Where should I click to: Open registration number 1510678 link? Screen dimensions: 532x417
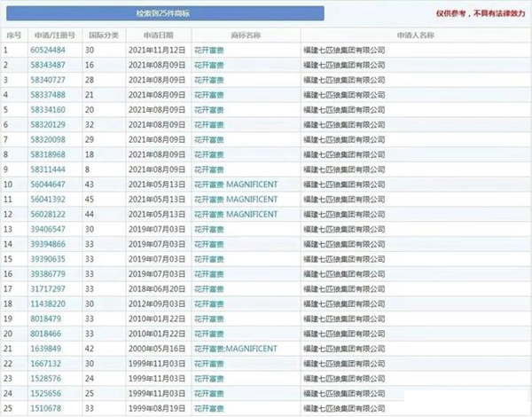click(x=45, y=409)
